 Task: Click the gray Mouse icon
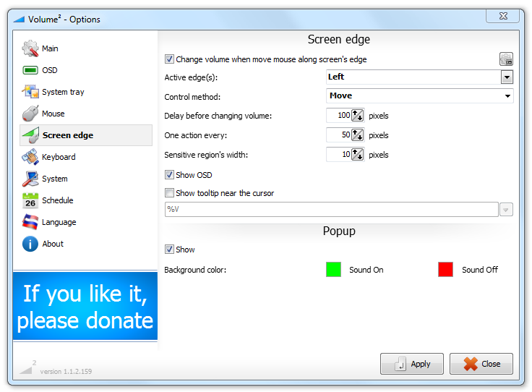click(x=30, y=114)
